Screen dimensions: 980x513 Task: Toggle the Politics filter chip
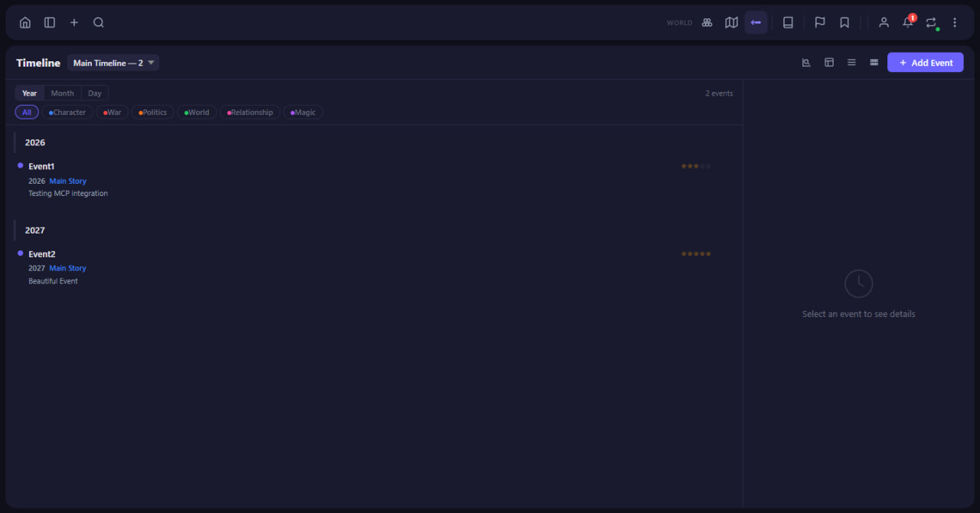[x=153, y=113]
